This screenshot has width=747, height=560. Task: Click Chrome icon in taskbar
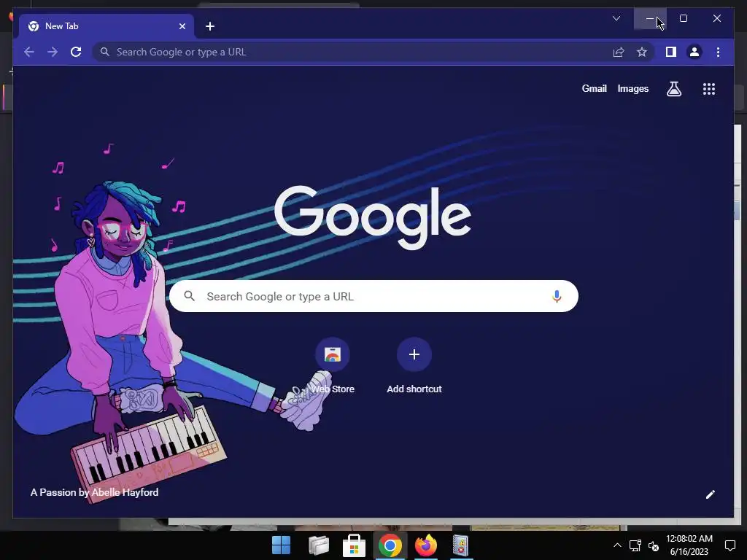click(x=390, y=545)
